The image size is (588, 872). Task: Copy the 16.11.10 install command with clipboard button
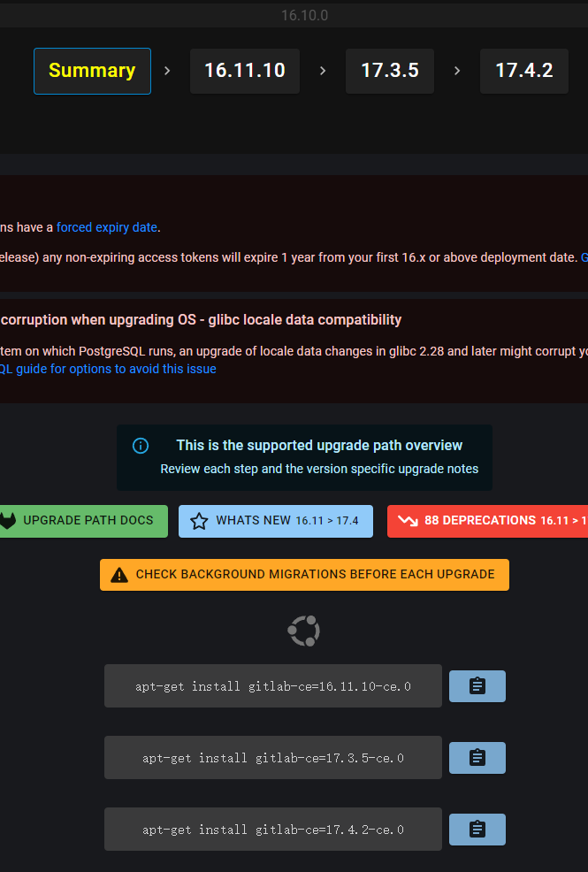coord(477,686)
